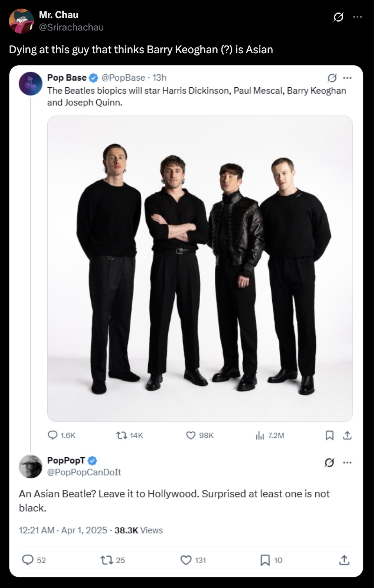
Task: Open the more options menu on Mr. Chau's post
Action: point(358,17)
